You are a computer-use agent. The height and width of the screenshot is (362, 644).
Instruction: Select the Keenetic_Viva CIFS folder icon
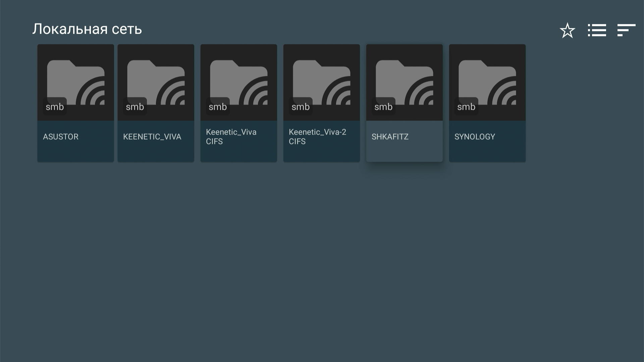click(239, 82)
